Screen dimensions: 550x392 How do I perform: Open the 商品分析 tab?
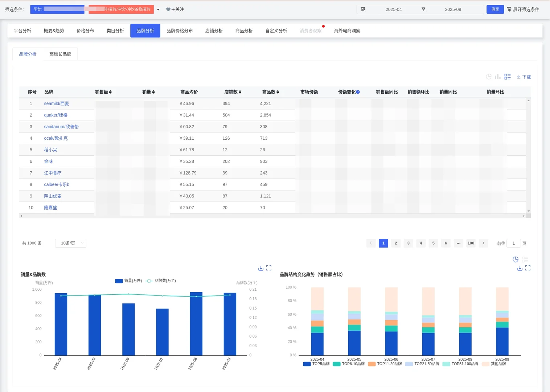pos(244,31)
